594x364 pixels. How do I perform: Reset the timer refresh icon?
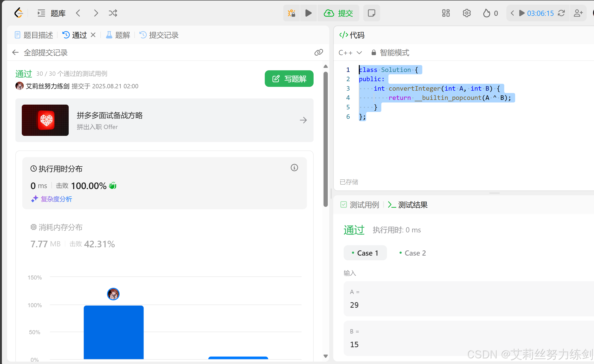[x=562, y=13]
